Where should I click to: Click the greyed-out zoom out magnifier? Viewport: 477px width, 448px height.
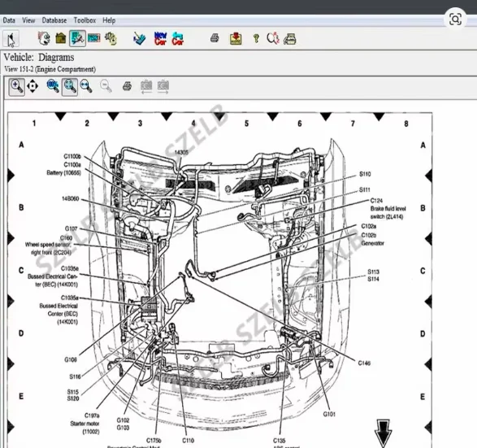click(106, 86)
